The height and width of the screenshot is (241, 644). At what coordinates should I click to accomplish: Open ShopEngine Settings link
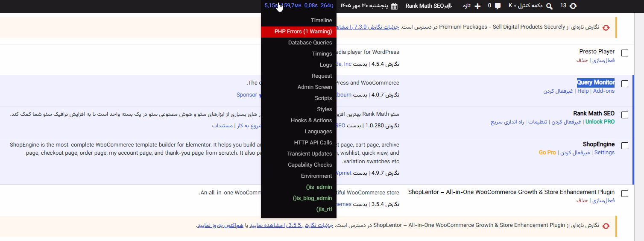[x=604, y=153]
